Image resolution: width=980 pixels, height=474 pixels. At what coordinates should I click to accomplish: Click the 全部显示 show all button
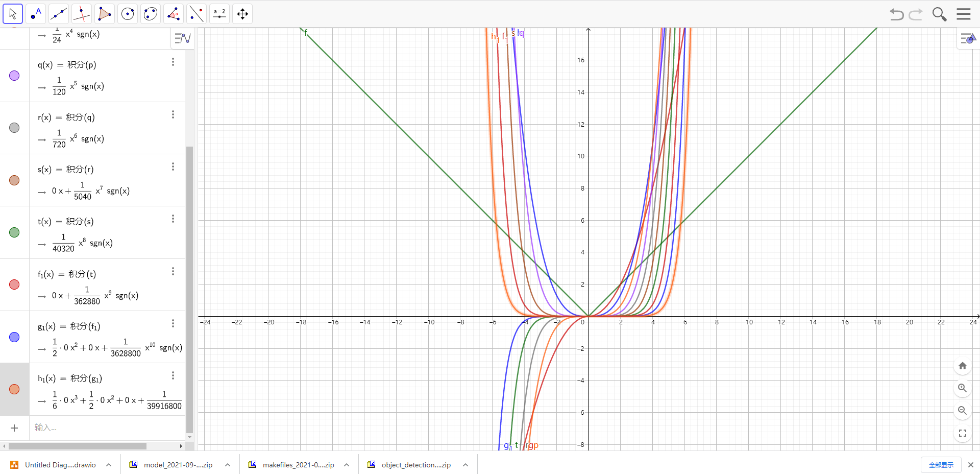pos(941,465)
